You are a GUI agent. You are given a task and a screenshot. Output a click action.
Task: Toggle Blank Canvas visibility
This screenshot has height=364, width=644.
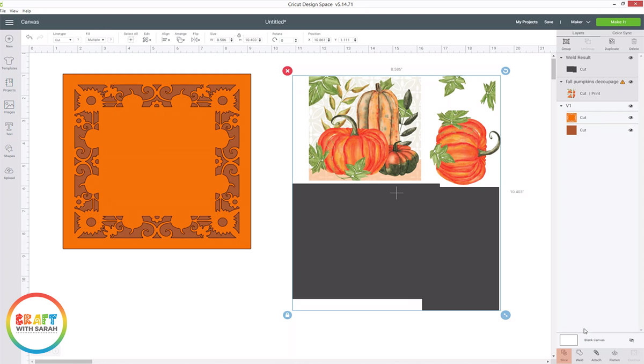pyautogui.click(x=631, y=340)
